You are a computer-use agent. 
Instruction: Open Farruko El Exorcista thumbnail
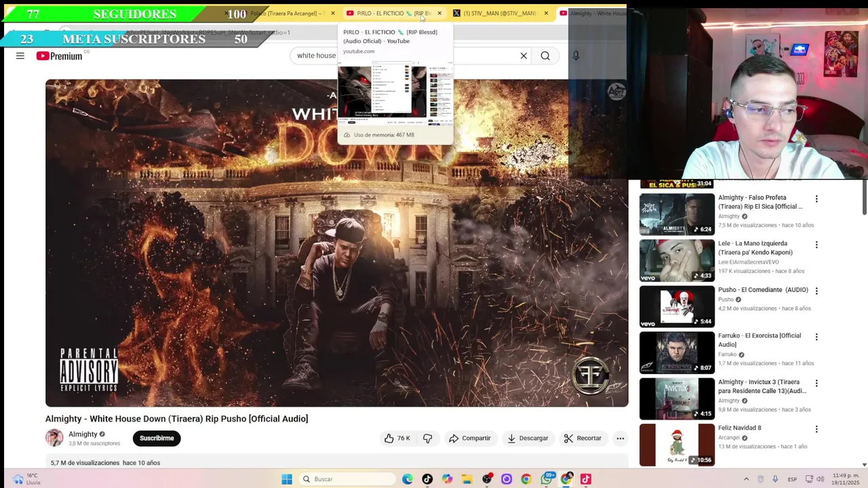tap(677, 352)
